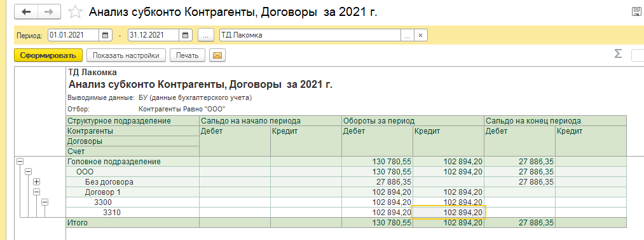Select the 3300 account cell
The height and width of the screenshot is (240, 644).
pos(132,202)
